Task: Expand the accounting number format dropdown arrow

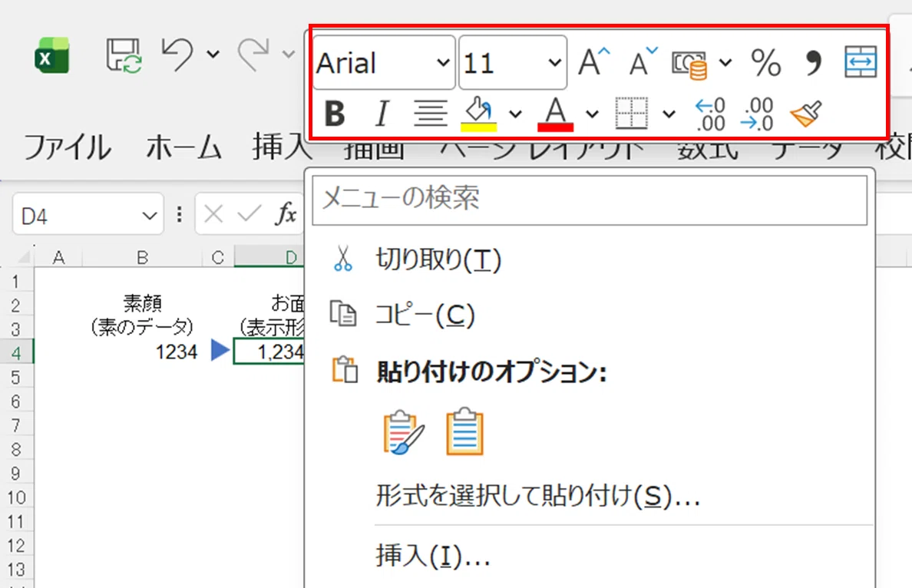Action: click(725, 62)
